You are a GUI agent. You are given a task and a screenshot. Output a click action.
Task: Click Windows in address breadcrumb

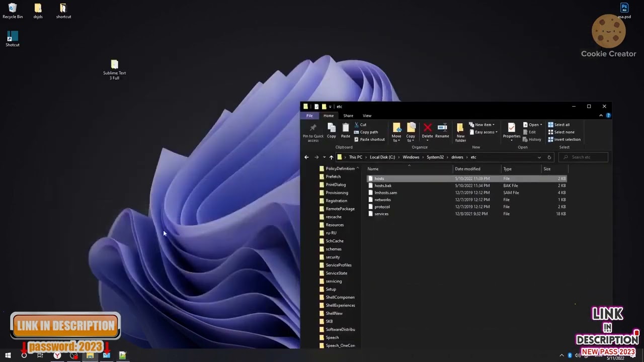(x=411, y=157)
